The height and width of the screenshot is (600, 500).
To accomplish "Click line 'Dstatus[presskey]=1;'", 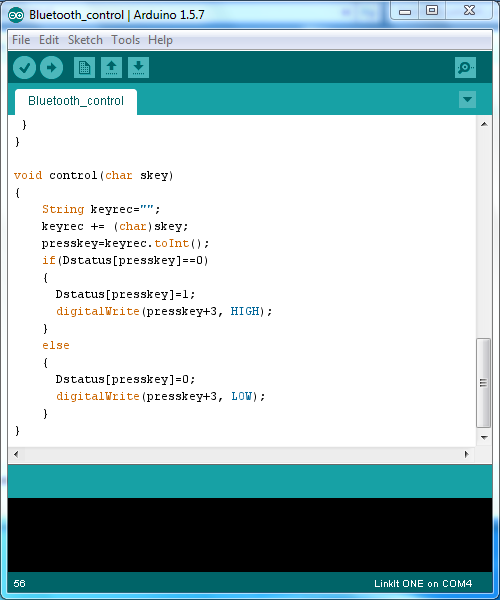I will (x=125, y=294).
